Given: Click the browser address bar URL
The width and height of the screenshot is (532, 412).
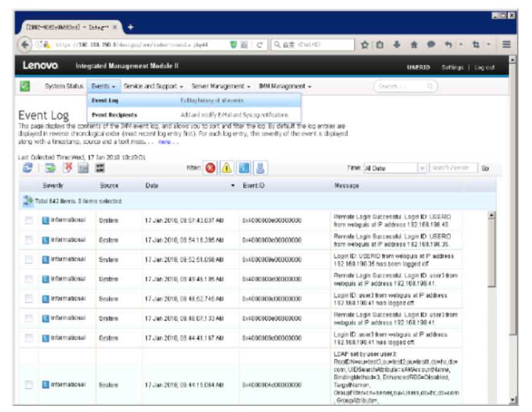Looking at the screenshot, I should coord(132,45).
